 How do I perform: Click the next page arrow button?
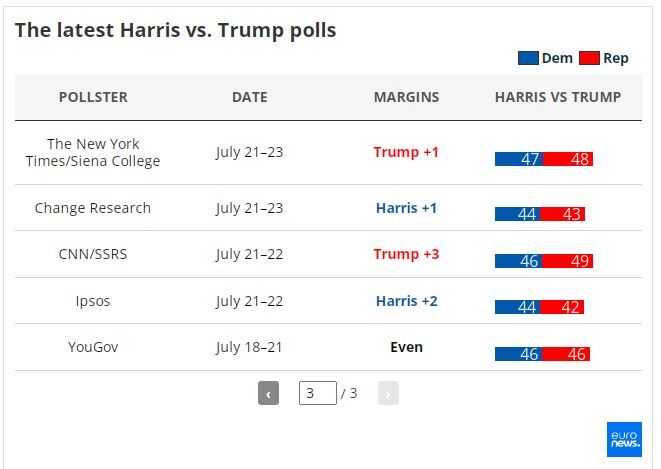pyautogui.click(x=388, y=393)
